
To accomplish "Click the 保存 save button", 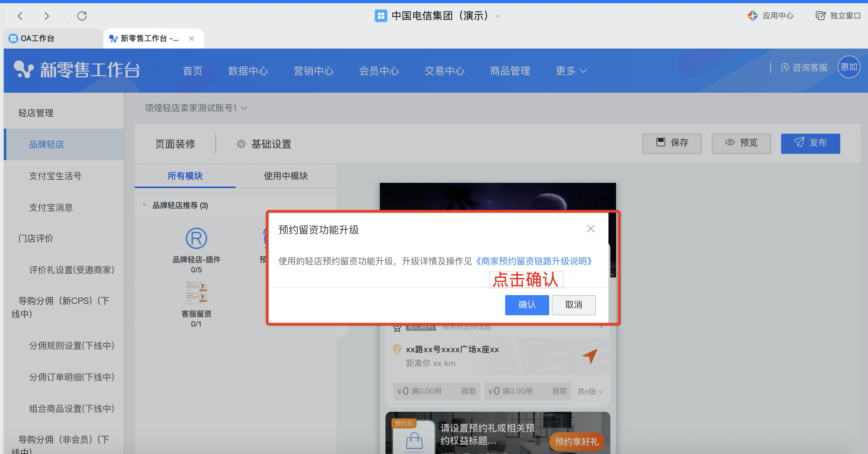I will point(672,143).
